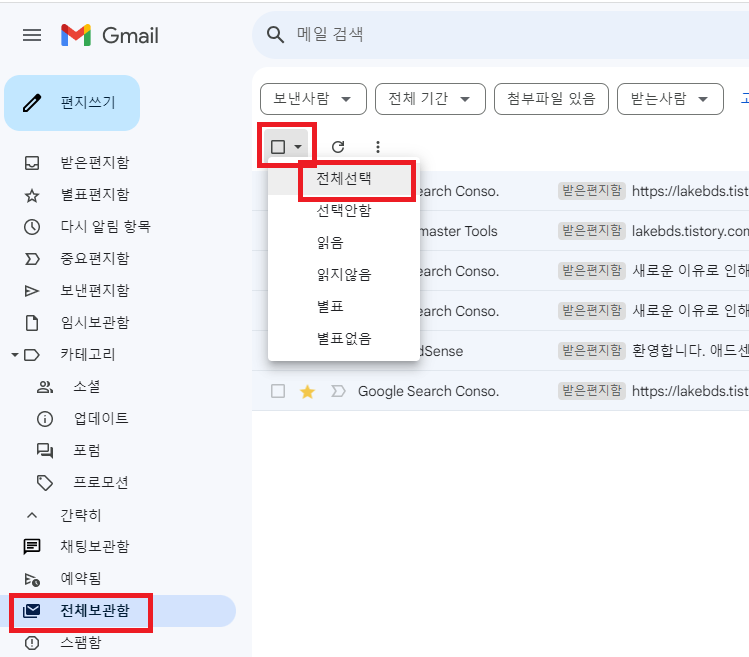Viewport: 749px width, 657px height.
Task: Open the 환영합니다. 애드센 email
Action: [x=500, y=351]
